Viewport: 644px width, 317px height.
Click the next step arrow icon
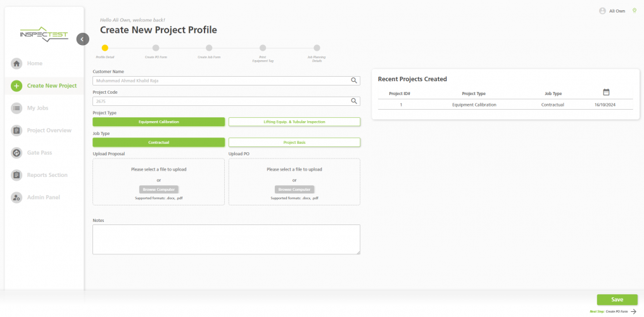[633, 312]
